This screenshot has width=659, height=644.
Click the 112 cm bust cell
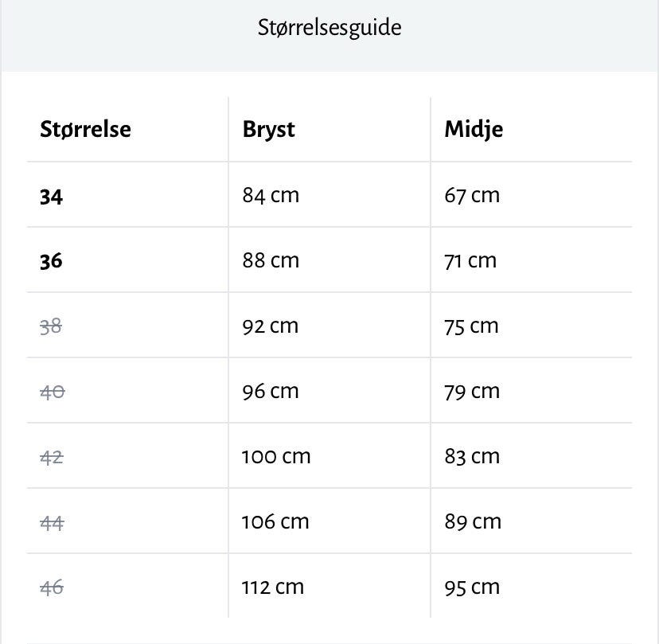pos(273,587)
